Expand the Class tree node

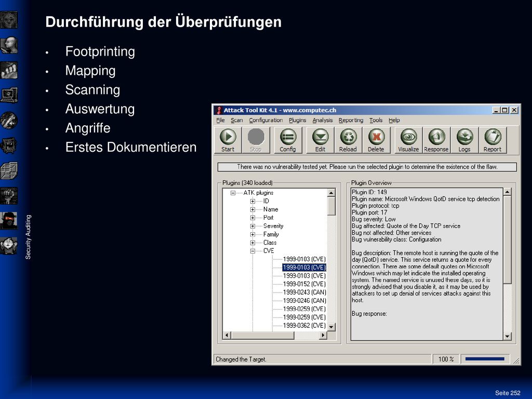[x=253, y=243]
